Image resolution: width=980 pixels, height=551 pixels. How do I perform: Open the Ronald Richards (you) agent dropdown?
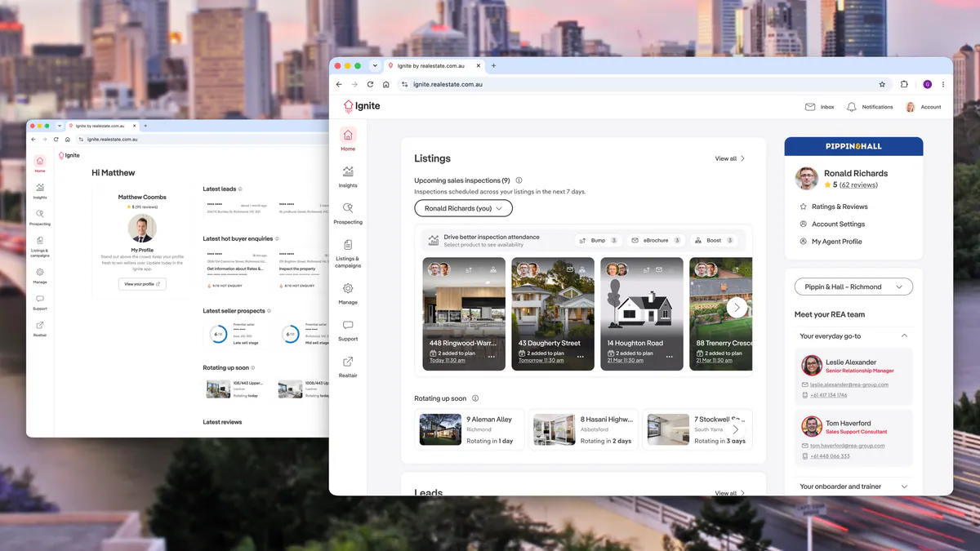pos(463,208)
